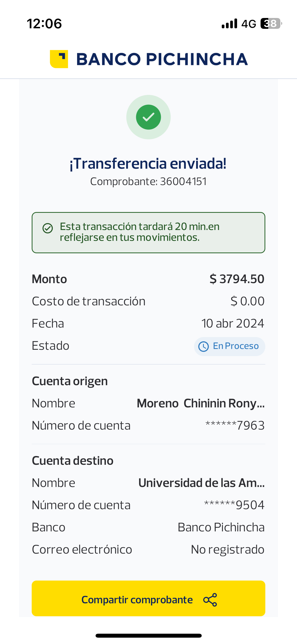Tap the small check icon in the green notice
The image size is (297, 644).
pyautogui.click(x=48, y=228)
